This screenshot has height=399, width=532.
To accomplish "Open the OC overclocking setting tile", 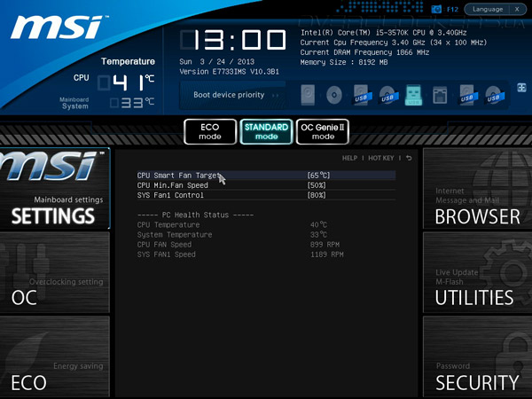I will (x=55, y=272).
